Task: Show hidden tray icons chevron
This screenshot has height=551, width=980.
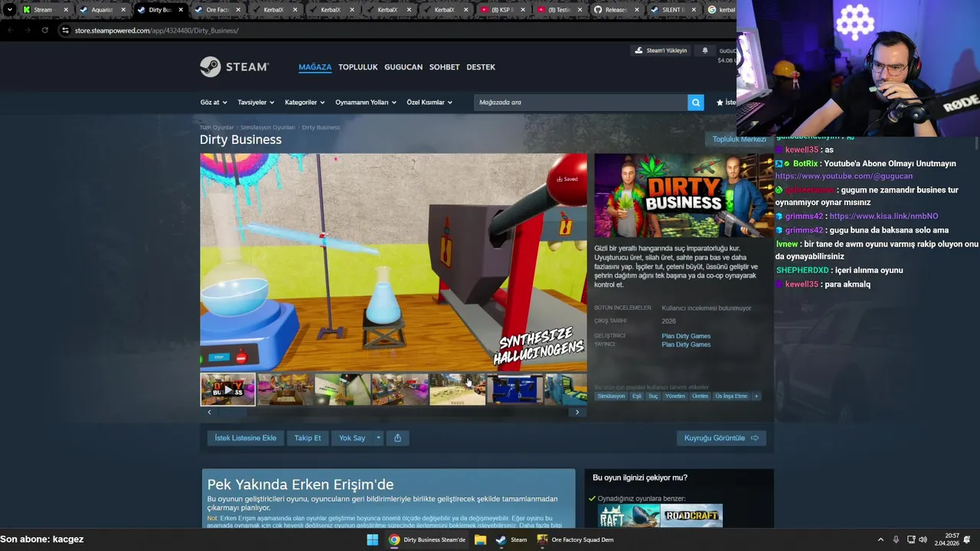Action: tap(880, 540)
